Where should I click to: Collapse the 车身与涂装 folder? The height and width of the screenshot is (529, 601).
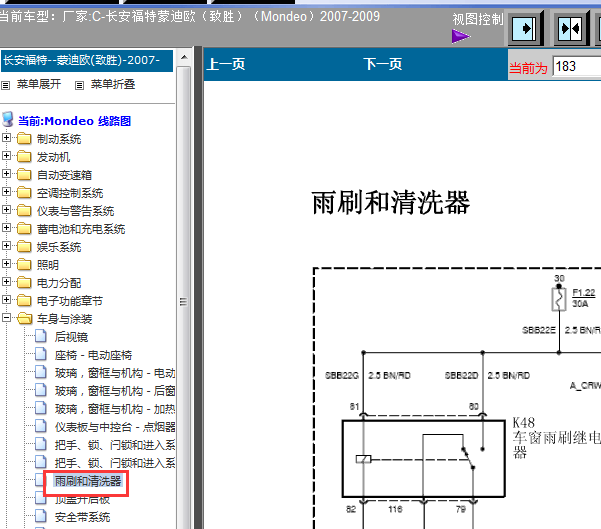[6, 317]
